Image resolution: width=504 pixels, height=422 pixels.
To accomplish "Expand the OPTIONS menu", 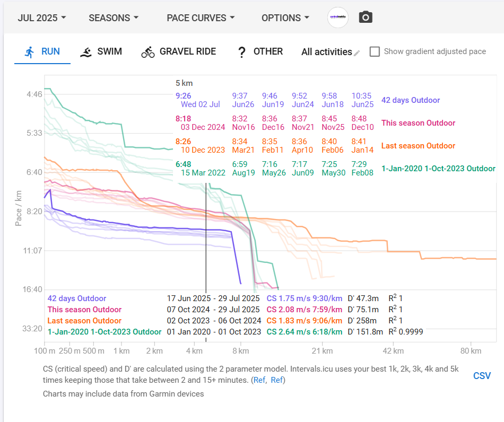I will 285,17.
